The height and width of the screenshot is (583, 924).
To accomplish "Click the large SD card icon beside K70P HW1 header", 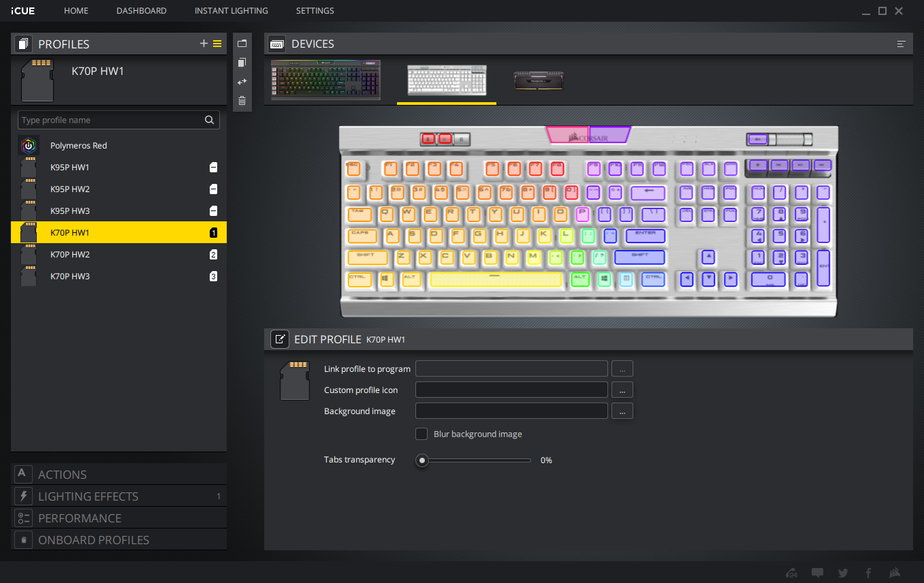I will pyautogui.click(x=37, y=80).
